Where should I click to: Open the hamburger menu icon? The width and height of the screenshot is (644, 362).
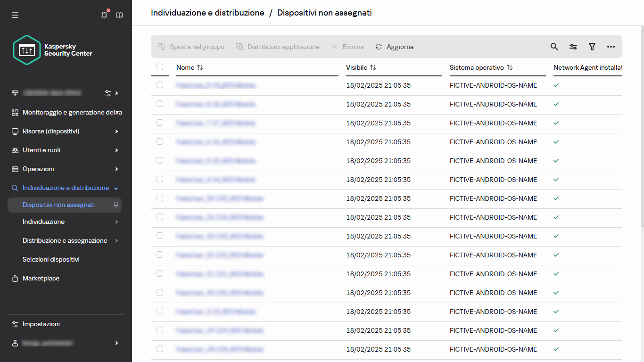tap(15, 15)
